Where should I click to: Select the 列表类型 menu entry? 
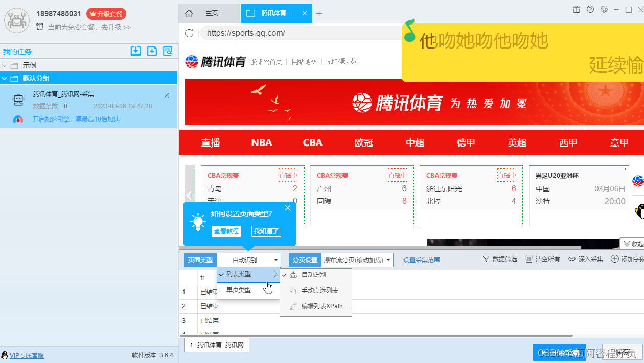click(x=249, y=274)
